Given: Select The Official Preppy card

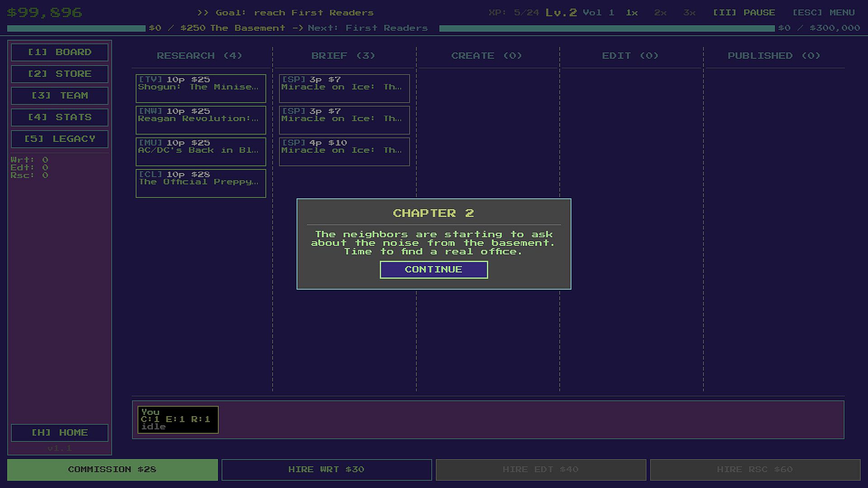Looking at the screenshot, I should pos(201,183).
